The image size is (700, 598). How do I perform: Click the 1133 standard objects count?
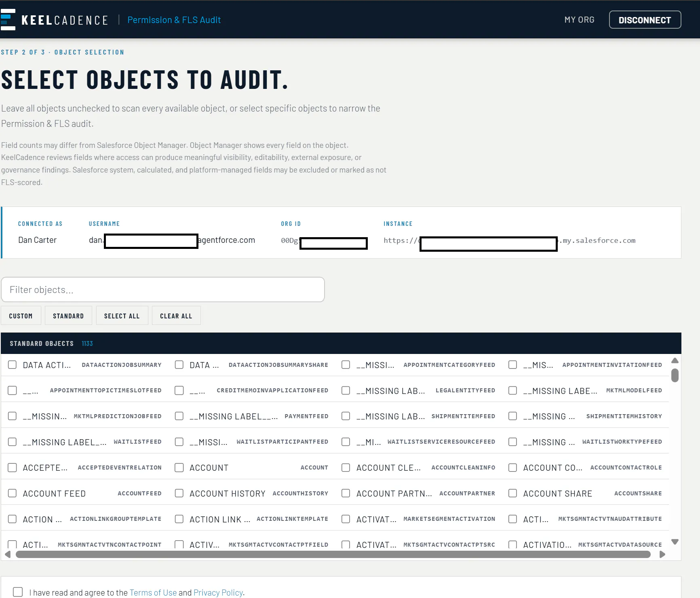tap(87, 343)
